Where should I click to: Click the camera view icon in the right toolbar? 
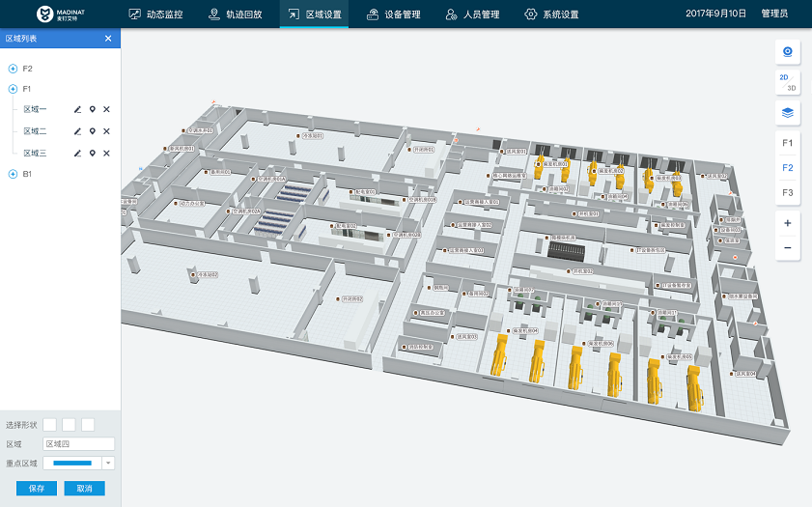pos(788,52)
